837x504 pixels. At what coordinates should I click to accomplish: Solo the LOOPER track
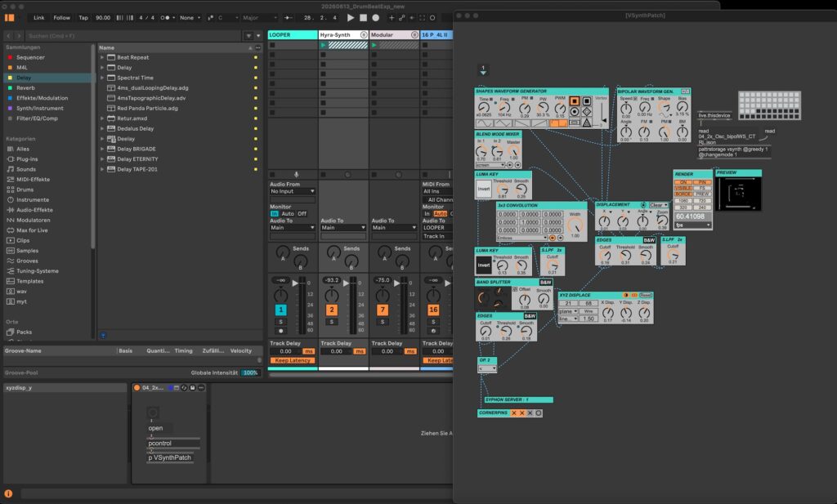click(281, 322)
